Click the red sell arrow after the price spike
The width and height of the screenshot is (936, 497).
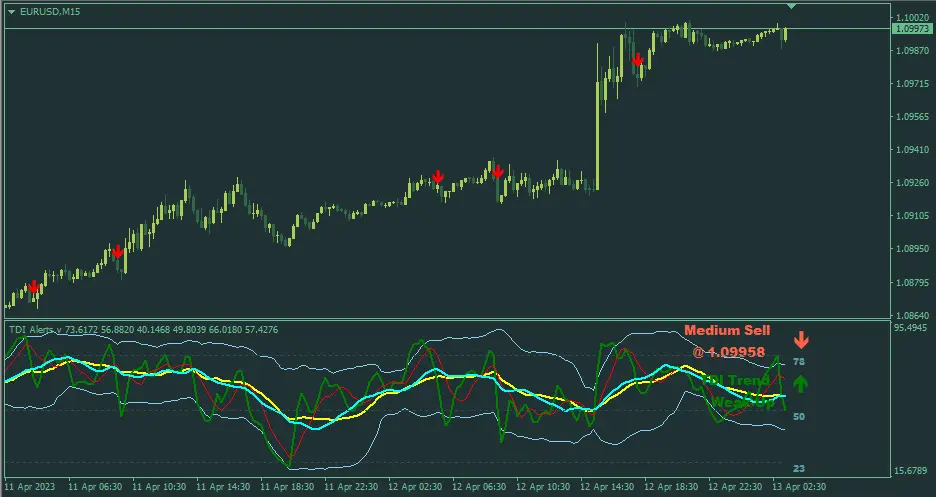click(x=638, y=60)
